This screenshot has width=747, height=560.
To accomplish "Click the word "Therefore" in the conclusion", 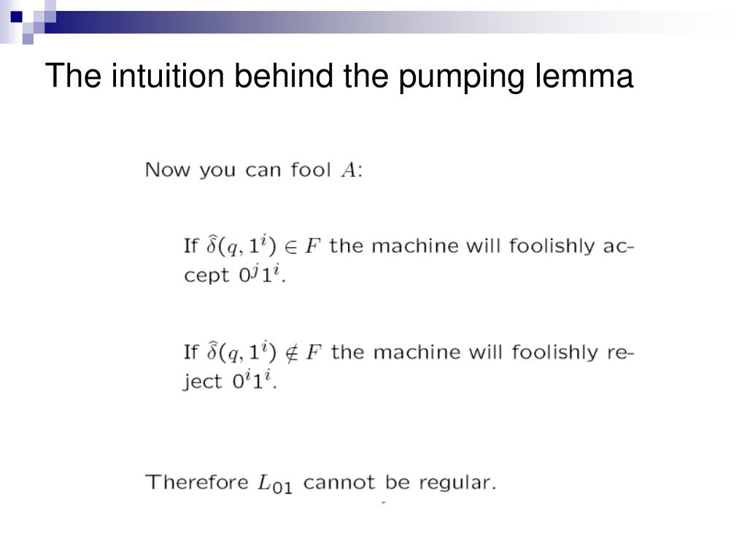I will click(x=197, y=482).
